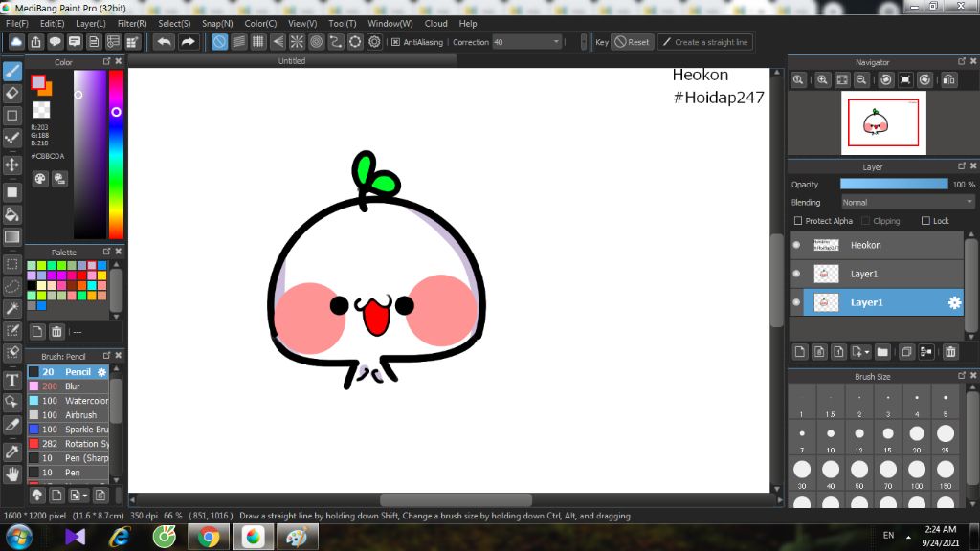Enable the grid snap icon
This screenshot has width=980, height=551.
click(x=258, y=42)
